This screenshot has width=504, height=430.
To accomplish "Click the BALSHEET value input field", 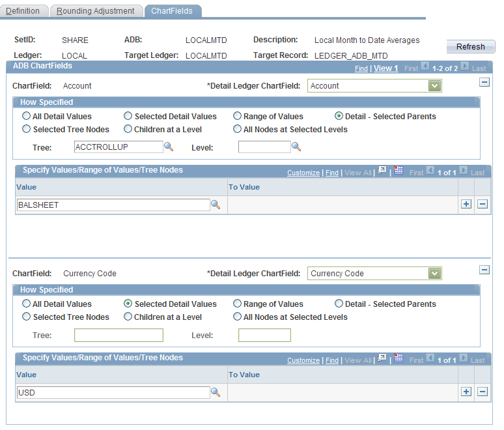I will pos(113,205).
